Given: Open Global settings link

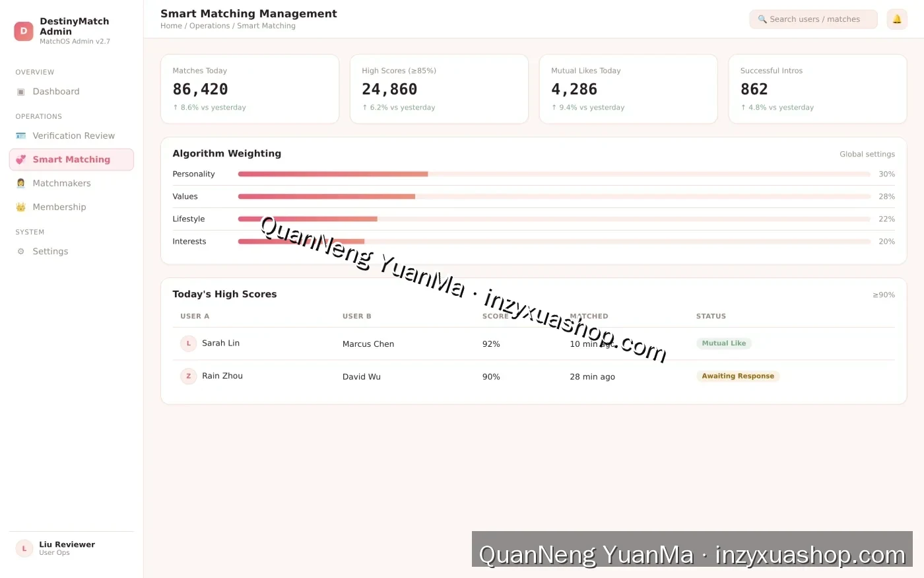Looking at the screenshot, I should click(867, 154).
